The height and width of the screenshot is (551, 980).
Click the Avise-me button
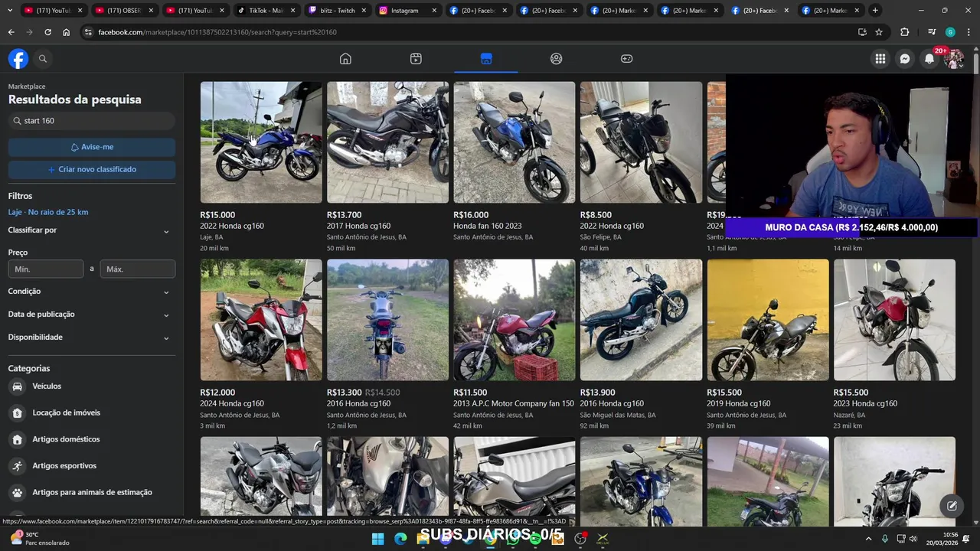coord(92,147)
